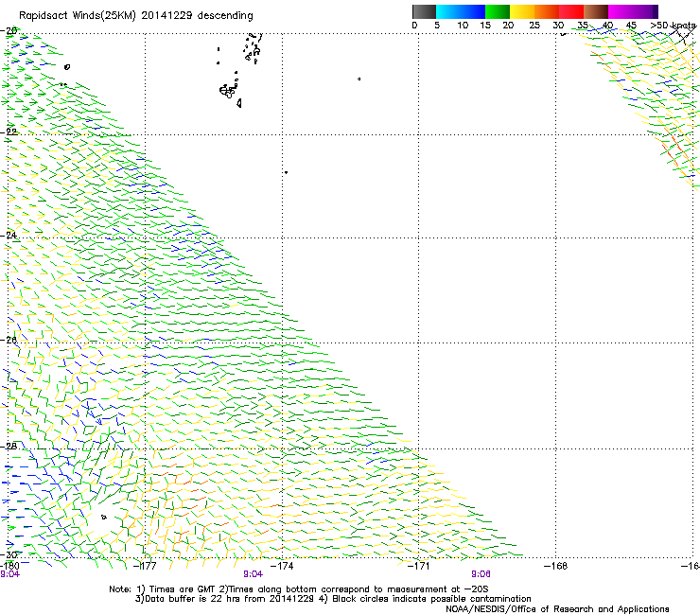The width and height of the screenshot is (700, 615).
Task: Click the cyan-to-blue 5–15 knots color band
Action: [x=461, y=11]
